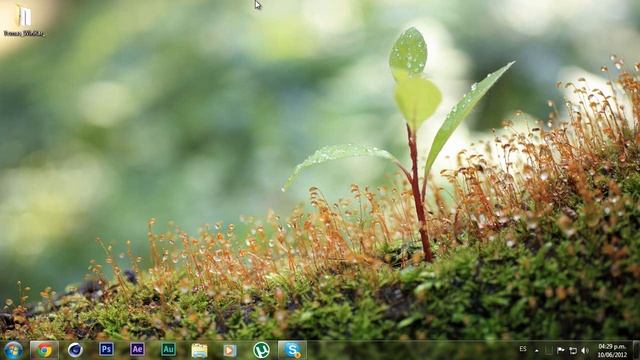This screenshot has height=360, width=640.
Task: Click the Show Desktop strip at taskbar end
Action: pos(636,350)
